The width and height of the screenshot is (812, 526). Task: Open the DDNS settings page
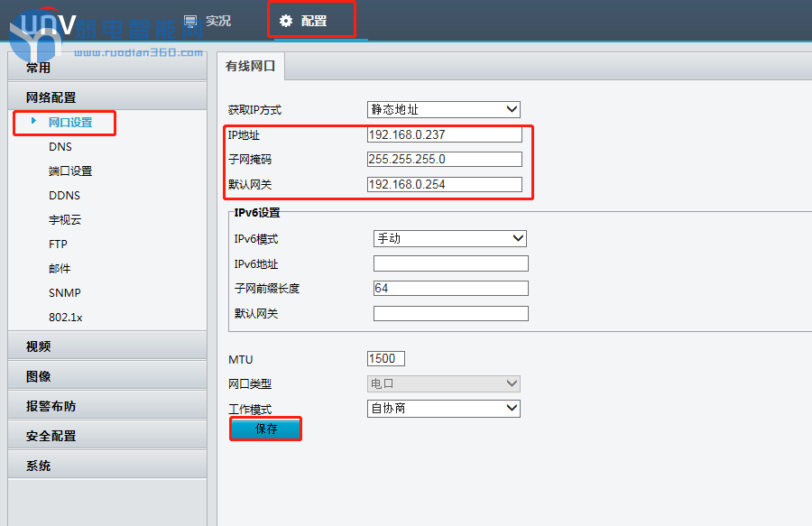(64, 195)
